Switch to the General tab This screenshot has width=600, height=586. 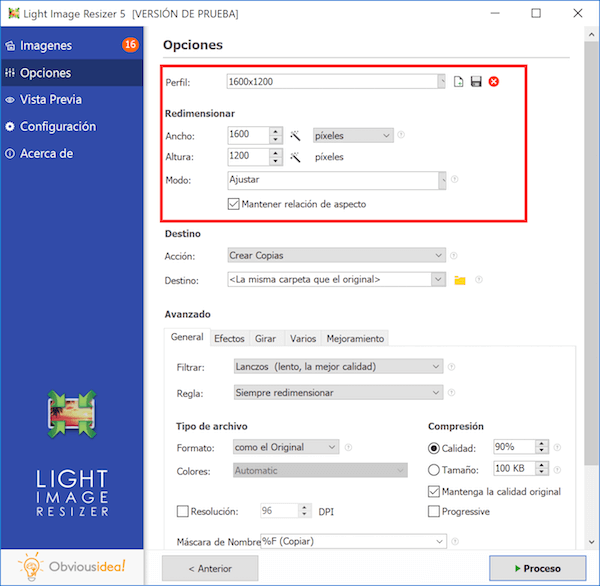tap(187, 337)
